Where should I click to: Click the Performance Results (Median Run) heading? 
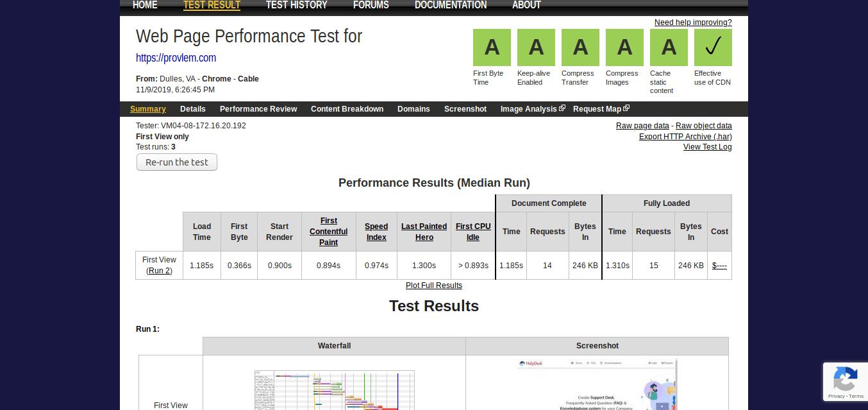[x=434, y=183]
